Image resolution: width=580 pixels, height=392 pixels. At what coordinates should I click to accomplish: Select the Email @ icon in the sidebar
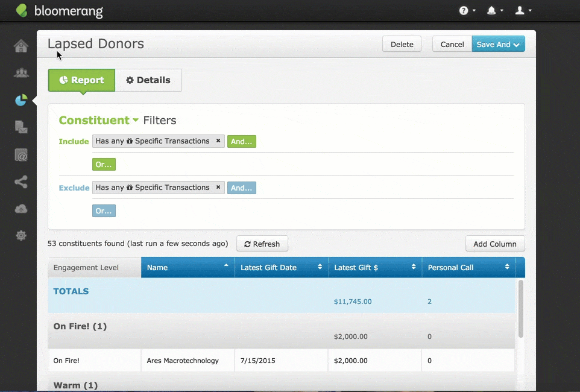coord(21,155)
